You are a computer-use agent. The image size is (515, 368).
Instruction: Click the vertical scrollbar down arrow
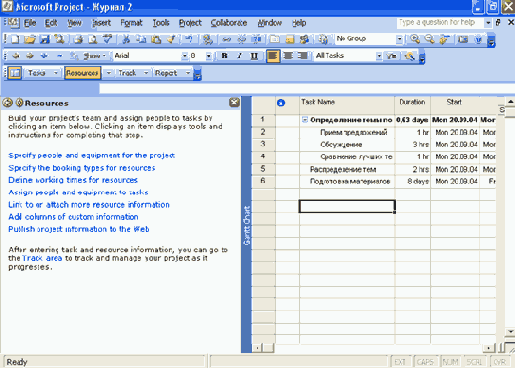[x=510, y=332]
